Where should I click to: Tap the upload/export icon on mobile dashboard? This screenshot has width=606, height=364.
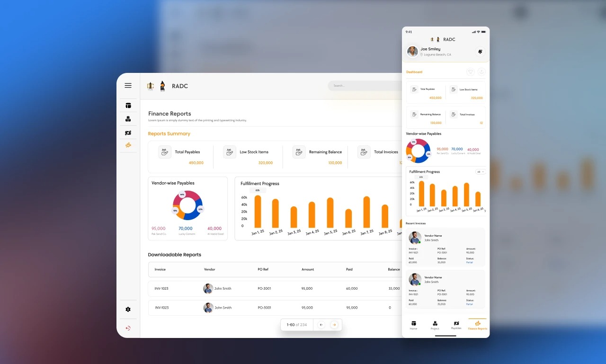click(x=481, y=72)
